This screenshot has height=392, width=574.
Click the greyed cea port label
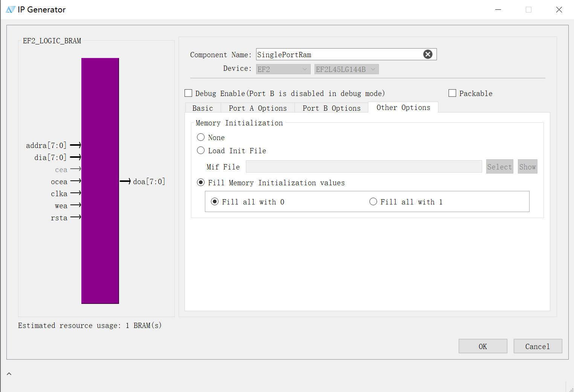tap(61, 169)
